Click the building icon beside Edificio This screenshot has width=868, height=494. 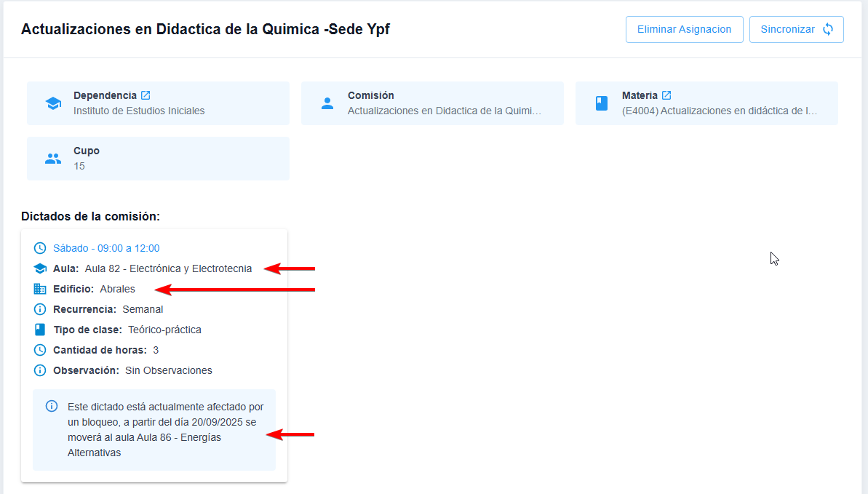click(40, 289)
